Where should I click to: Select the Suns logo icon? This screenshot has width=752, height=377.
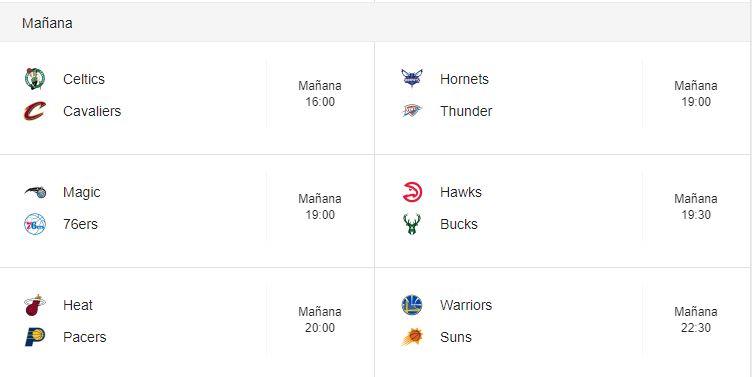pyautogui.click(x=412, y=337)
